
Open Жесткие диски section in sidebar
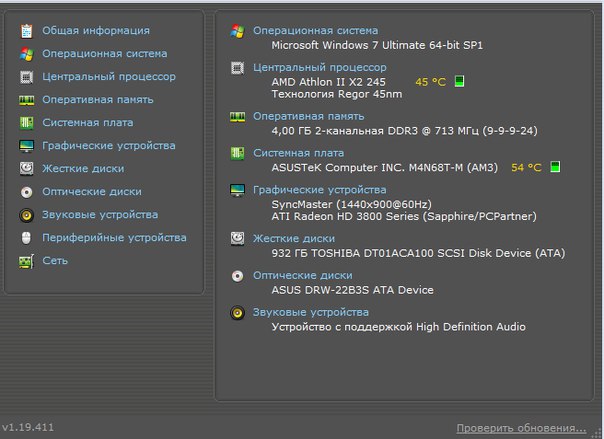click(83, 169)
